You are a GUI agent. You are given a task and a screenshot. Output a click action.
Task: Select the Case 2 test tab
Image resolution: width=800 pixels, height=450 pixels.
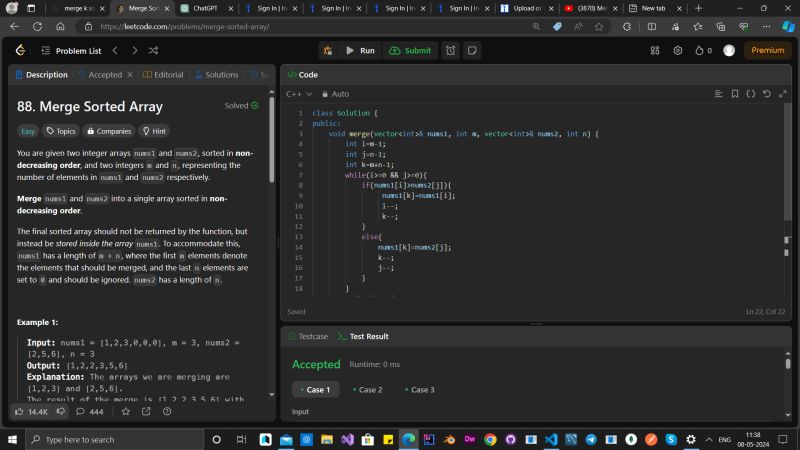pyautogui.click(x=367, y=389)
